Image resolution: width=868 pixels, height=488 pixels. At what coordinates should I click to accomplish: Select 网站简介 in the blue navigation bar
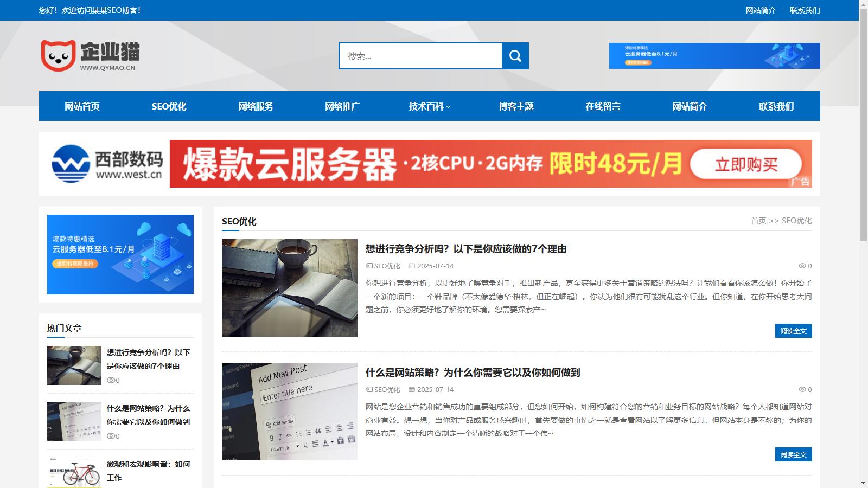coord(690,106)
